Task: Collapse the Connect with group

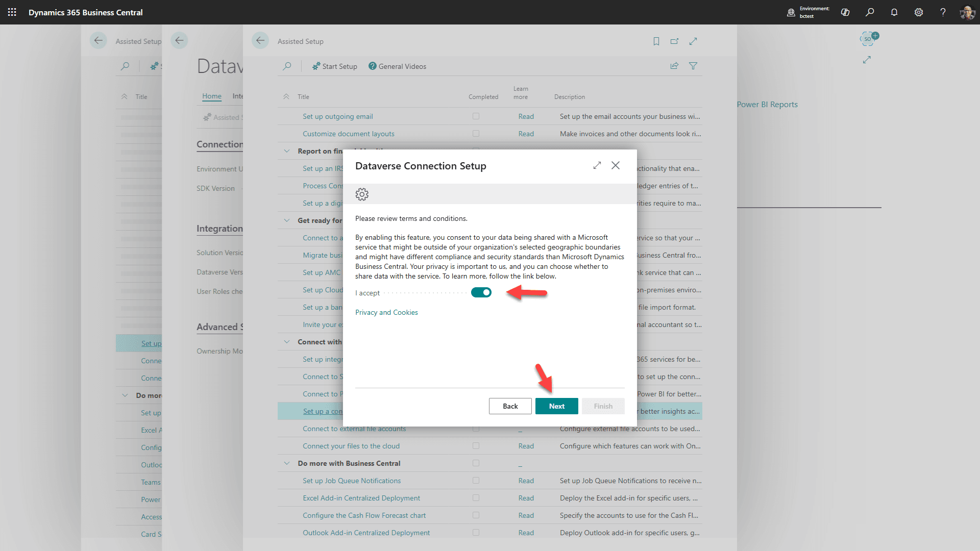Action: (287, 342)
